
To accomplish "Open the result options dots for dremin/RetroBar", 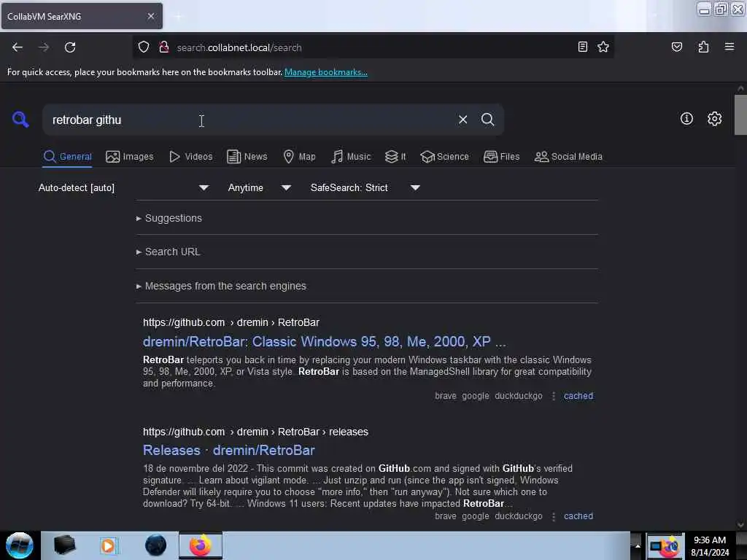I will coord(553,396).
